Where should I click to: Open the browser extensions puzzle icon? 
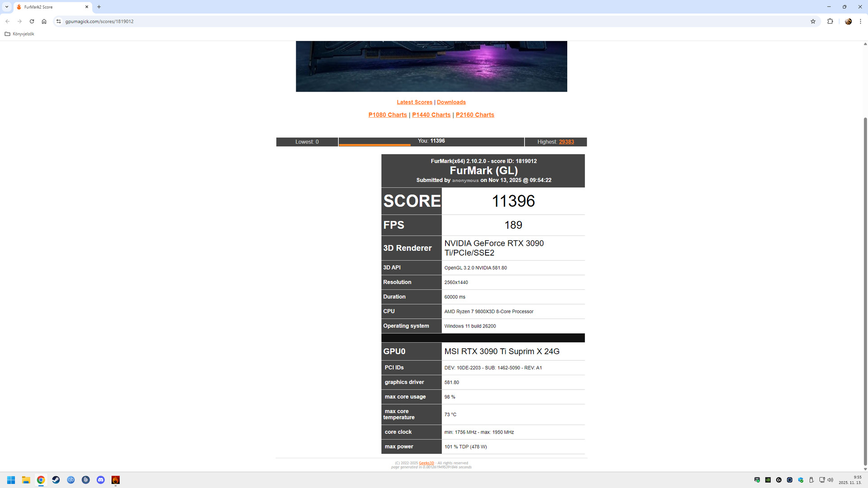(830, 21)
